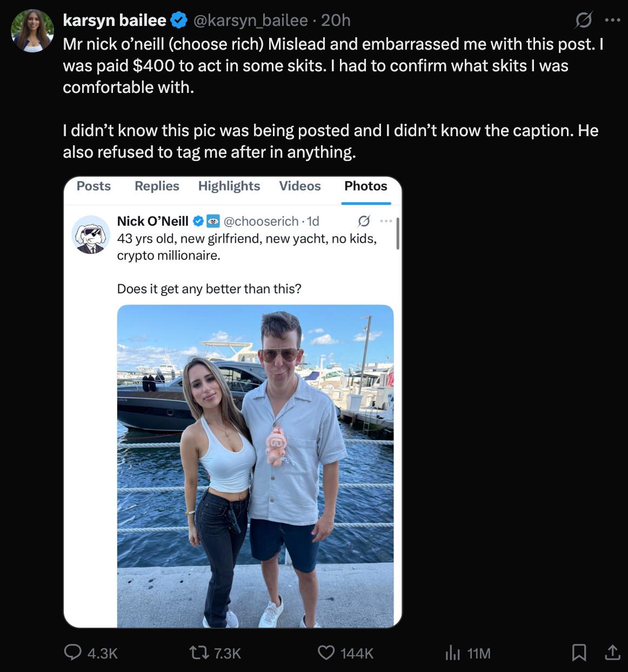Go to the Videos tab
The height and width of the screenshot is (672, 628).
[x=300, y=186]
